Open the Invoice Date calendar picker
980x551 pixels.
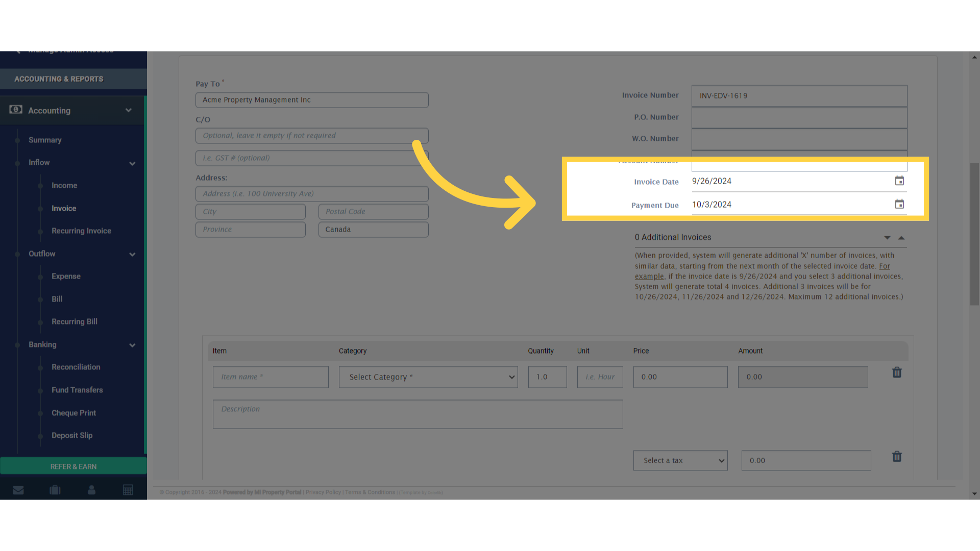click(x=899, y=181)
